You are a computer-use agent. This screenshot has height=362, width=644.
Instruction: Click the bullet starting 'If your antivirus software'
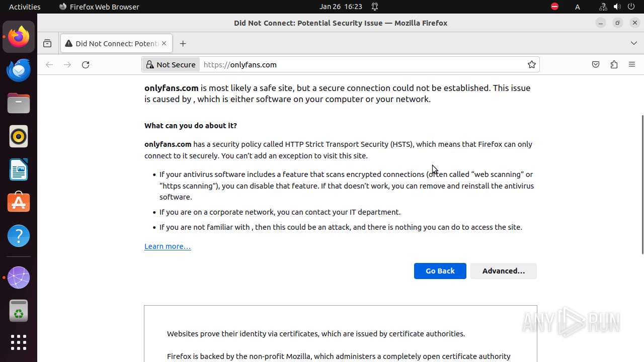click(x=347, y=186)
